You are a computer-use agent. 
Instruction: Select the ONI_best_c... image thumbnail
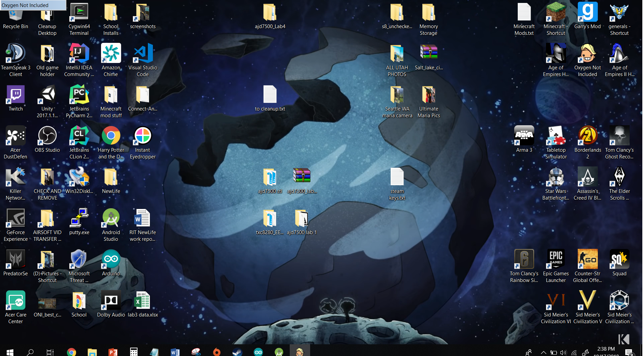coord(47,303)
